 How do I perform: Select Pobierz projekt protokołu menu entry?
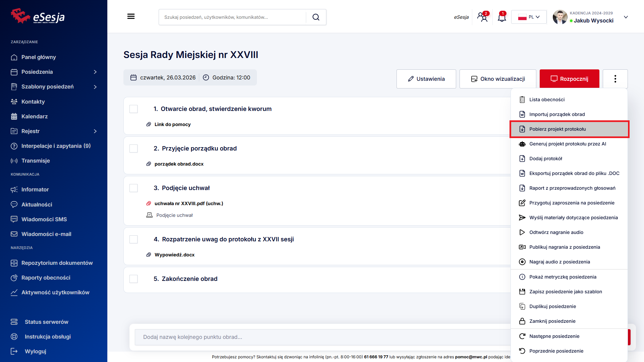[x=557, y=129]
